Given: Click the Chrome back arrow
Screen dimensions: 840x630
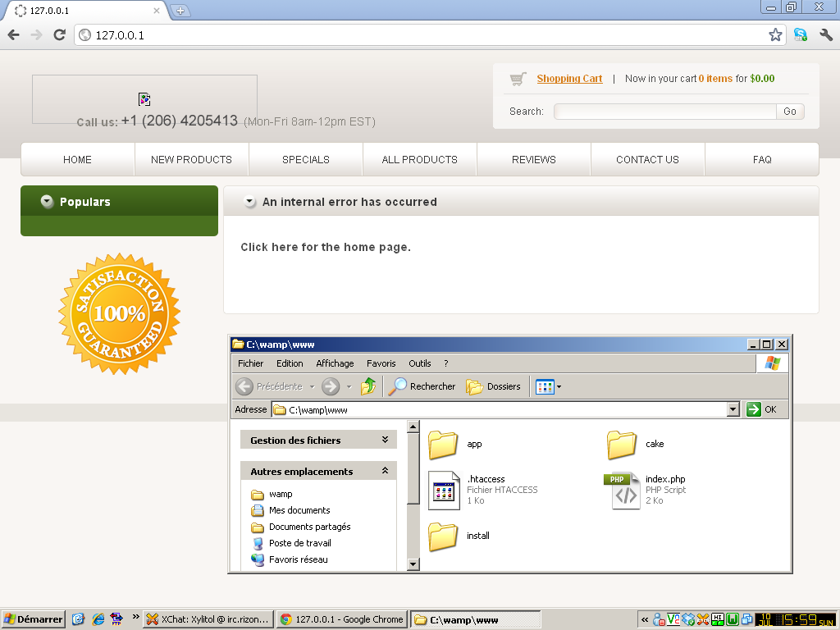Looking at the screenshot, I should [13, 34].
